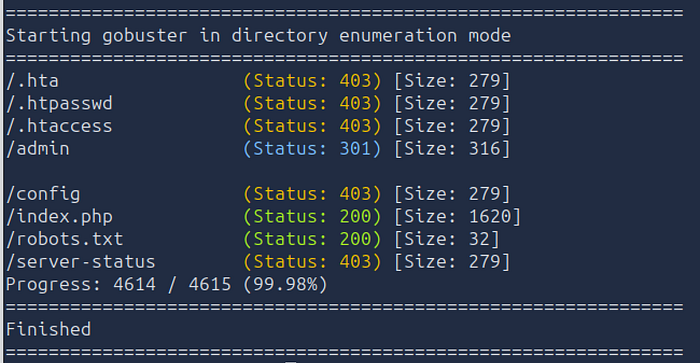Click '[Size: 32]' on the /robots.txt row

[446, 239]
